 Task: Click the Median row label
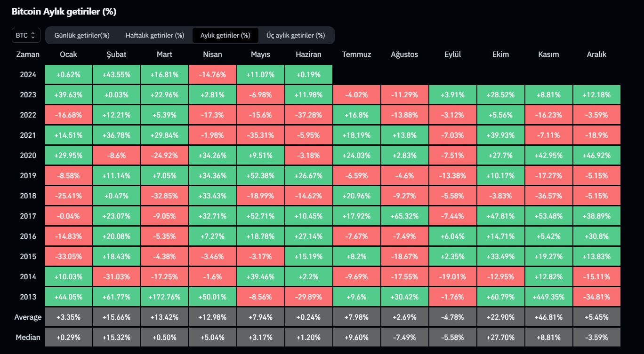[28, 337]
